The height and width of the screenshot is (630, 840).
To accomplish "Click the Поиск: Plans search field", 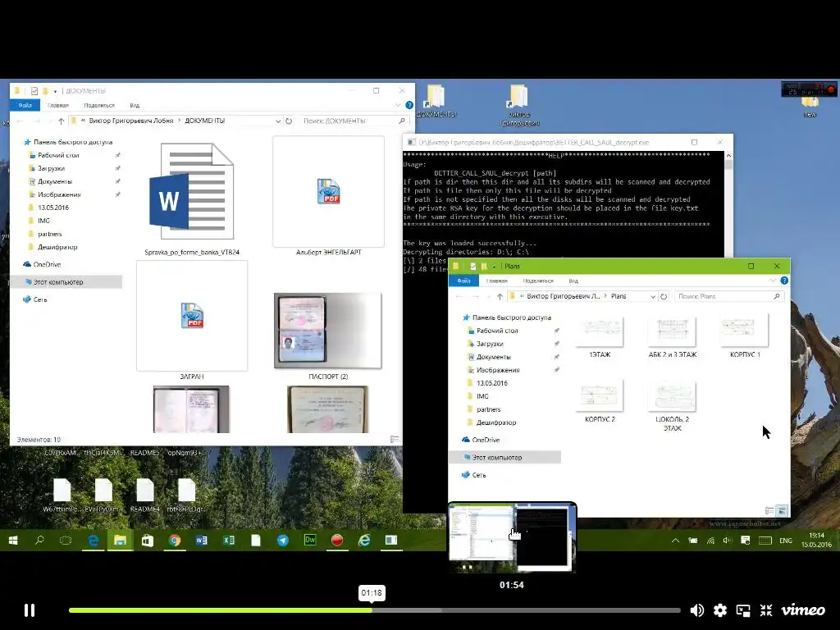I will tap(729, 296).
